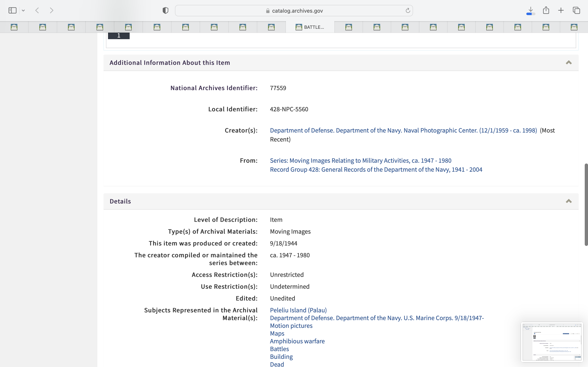Open sidebar options dropdown chevron

[x=23, y=10]
